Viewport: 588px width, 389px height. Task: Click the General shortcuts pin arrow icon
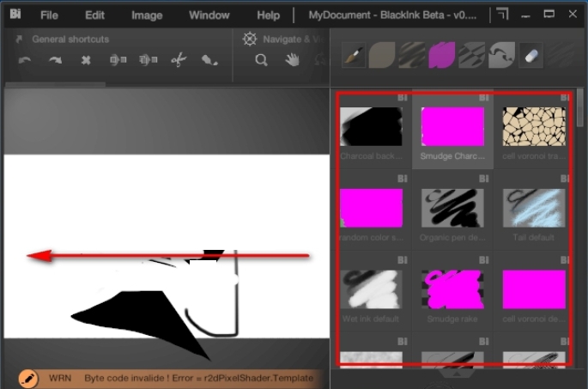[x=19, y=39]
